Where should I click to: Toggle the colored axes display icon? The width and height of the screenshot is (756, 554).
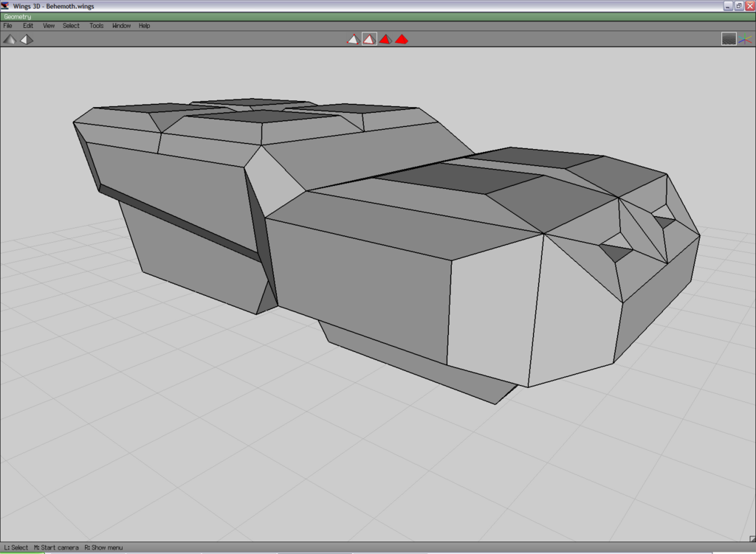(x=745, y=39)
